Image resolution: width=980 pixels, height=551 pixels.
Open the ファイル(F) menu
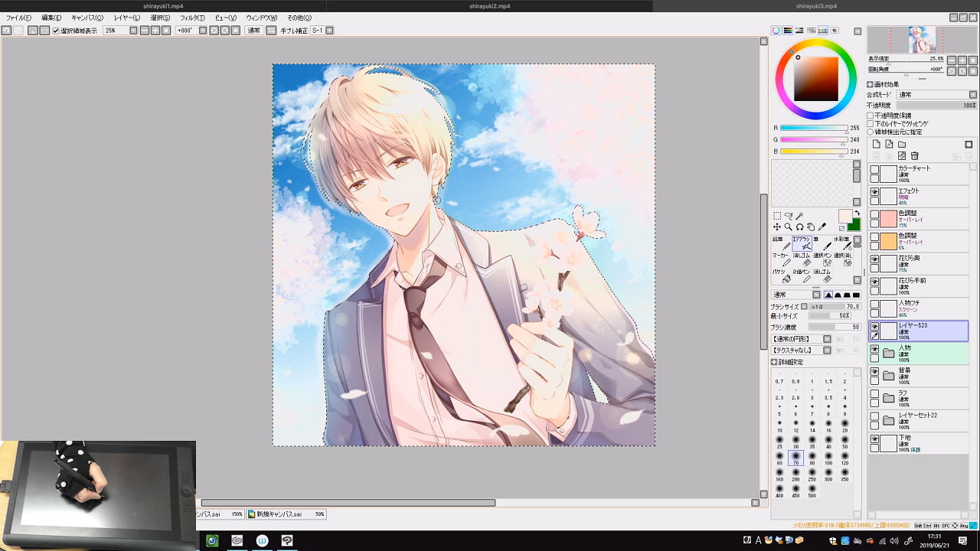pyautogui.click(x=19, y=18)
